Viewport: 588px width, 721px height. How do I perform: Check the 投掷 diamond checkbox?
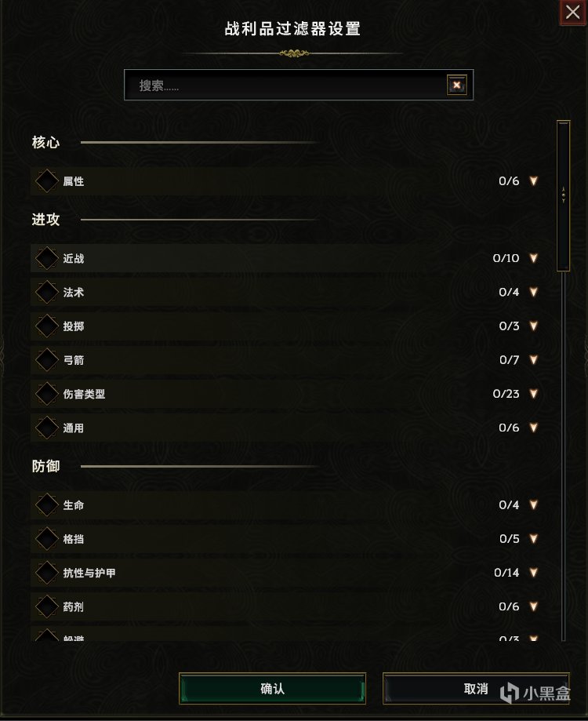(47, 326)
